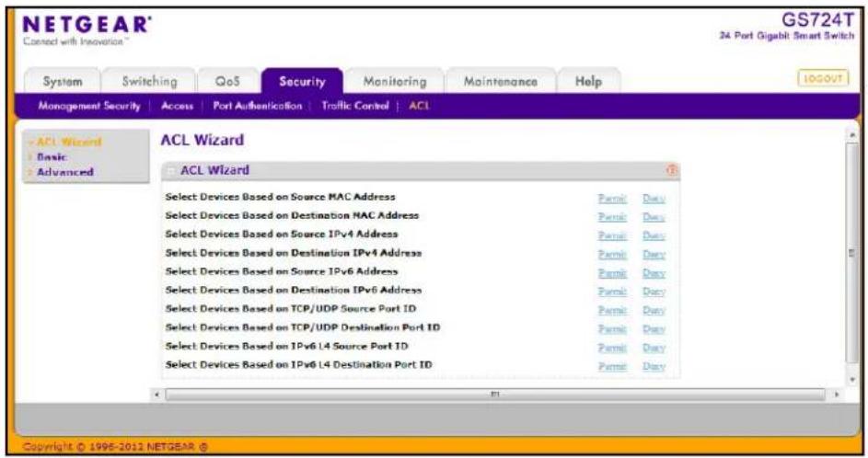
Task: Switch to the QoS tab
Action: pyautogui.click(x=227, y=81)
